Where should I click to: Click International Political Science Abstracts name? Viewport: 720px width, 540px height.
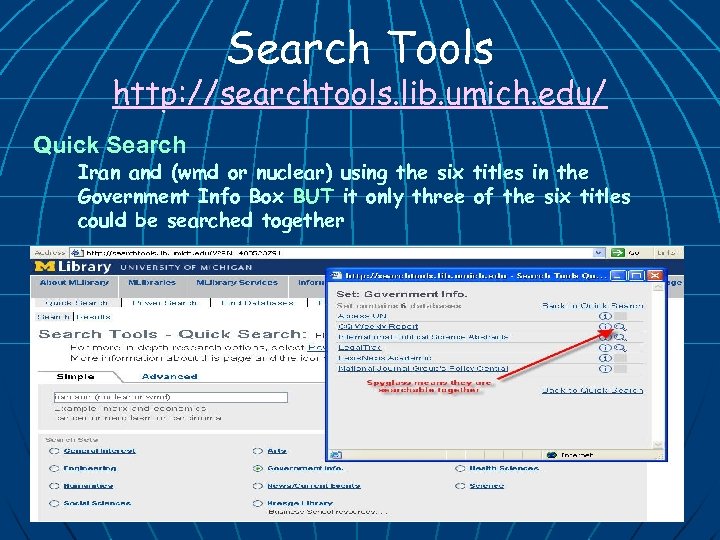click(423, 337)
